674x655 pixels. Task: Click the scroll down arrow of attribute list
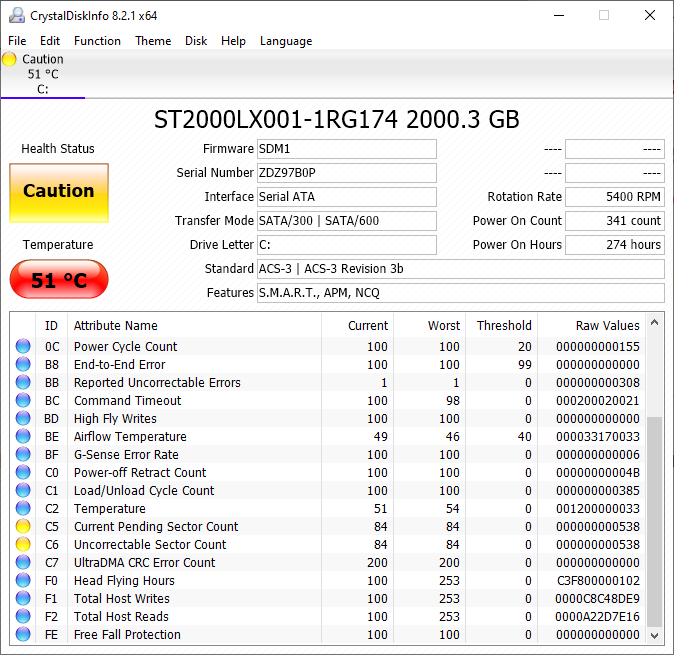click(x=654, y=636)
